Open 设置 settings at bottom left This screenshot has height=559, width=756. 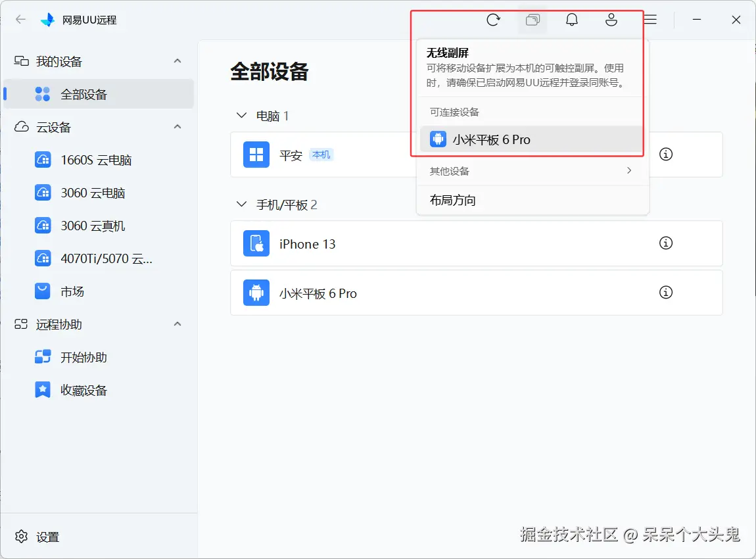pos(37,537)
